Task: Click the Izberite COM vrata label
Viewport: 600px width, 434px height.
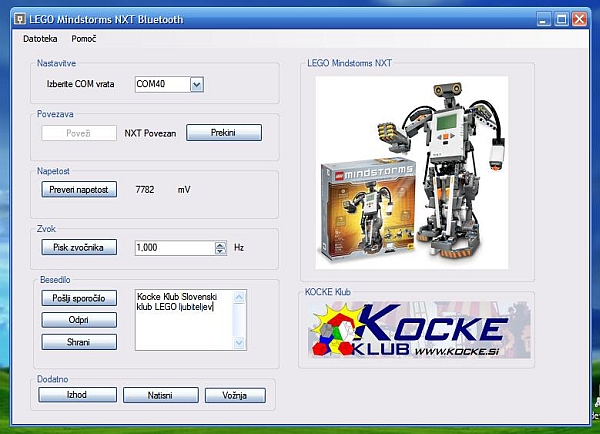Action: coord(80,84)
